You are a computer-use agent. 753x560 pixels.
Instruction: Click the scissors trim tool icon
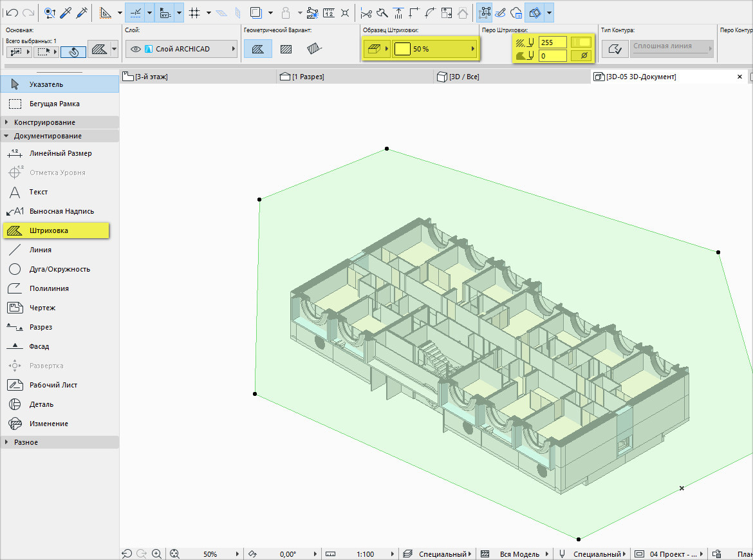tap(366, 12)
